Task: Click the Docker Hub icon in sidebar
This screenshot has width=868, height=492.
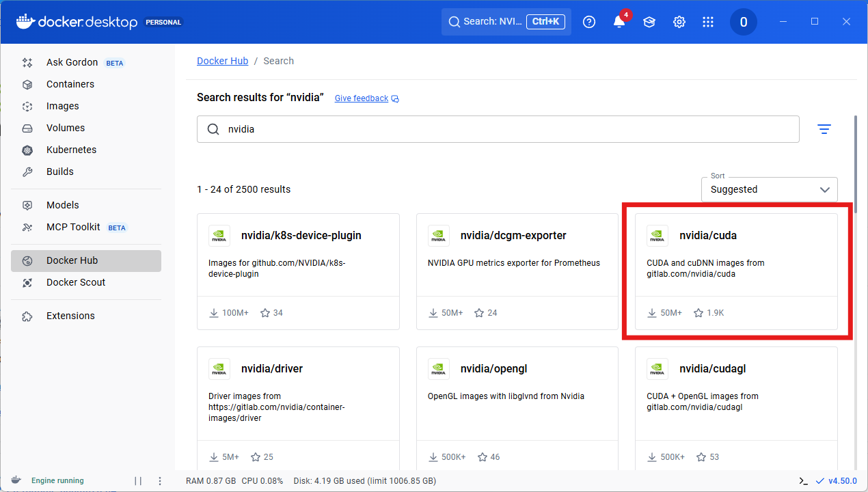Action: coord(27,260)
